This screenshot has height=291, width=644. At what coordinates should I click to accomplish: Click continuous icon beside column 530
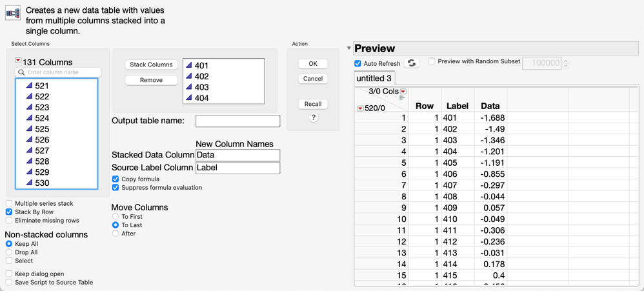29,183
